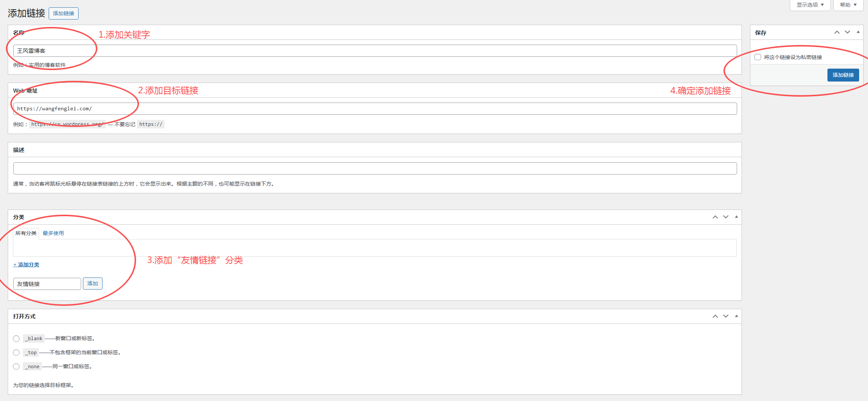Move the 分类 panel up
The height and width of the screenshot is (401, 868).
point(715,217)
